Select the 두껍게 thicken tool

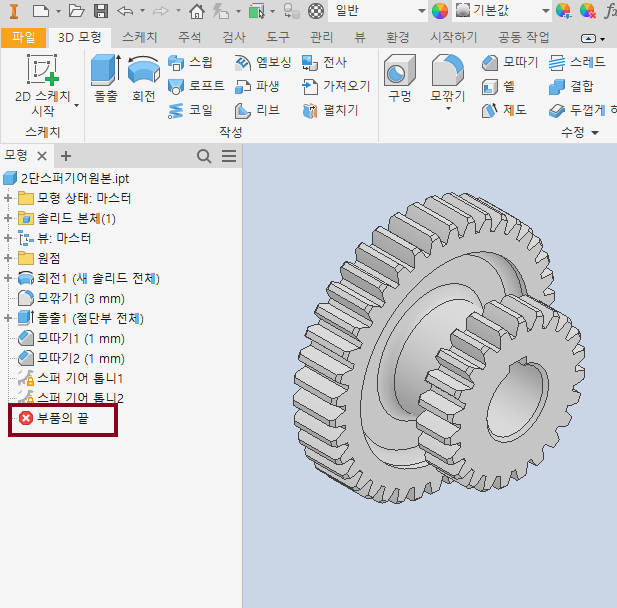tap(582, 111)
